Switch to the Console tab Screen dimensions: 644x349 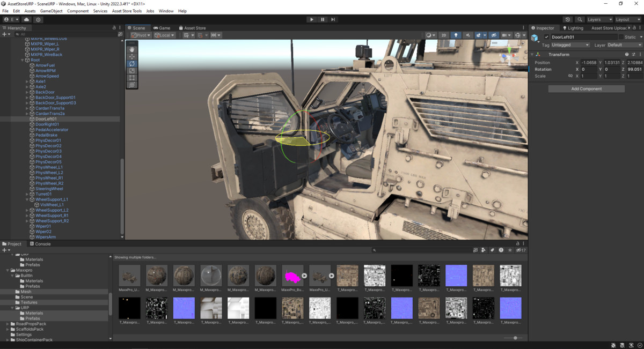tap(40, 244)
